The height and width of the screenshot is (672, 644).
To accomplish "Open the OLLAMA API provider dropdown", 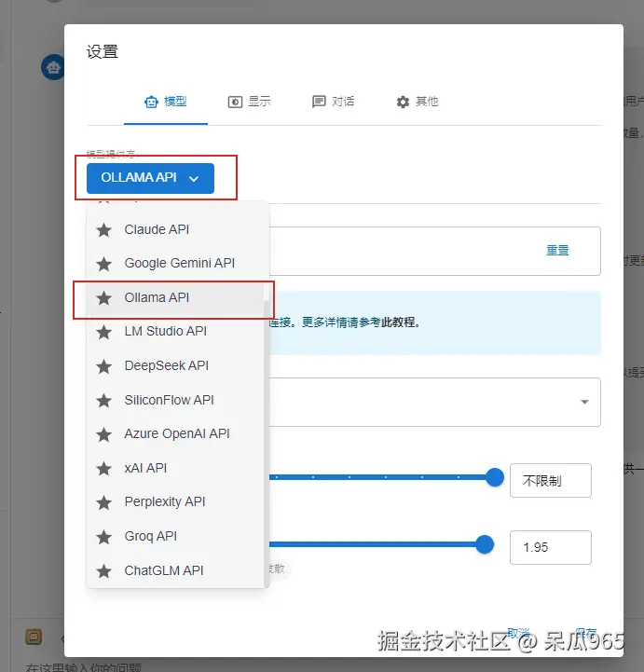I will pos(150,178).
